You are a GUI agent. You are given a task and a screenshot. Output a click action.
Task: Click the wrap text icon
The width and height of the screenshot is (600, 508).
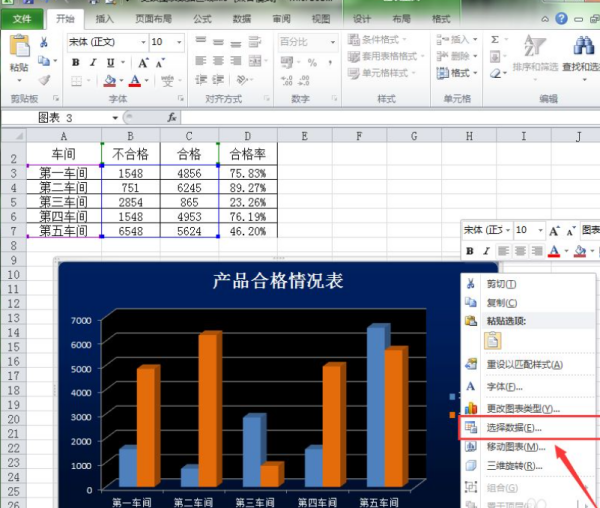pos(254,41)
